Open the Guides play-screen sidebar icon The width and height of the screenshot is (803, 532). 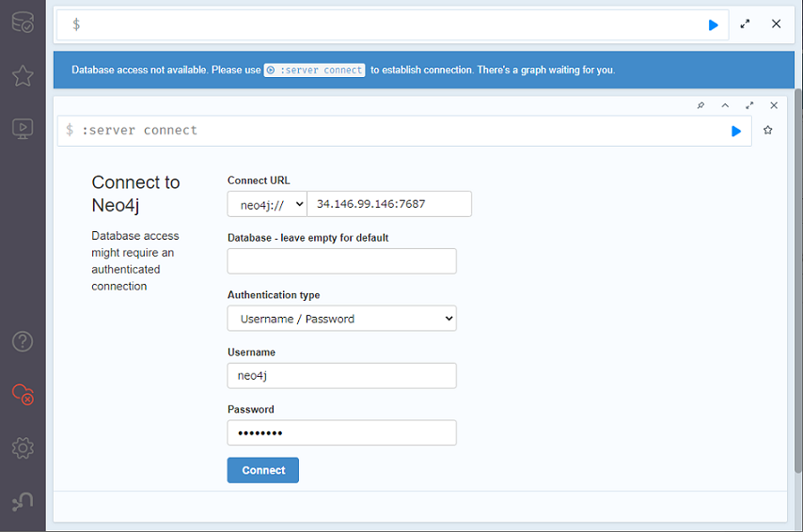pos(23,129)
